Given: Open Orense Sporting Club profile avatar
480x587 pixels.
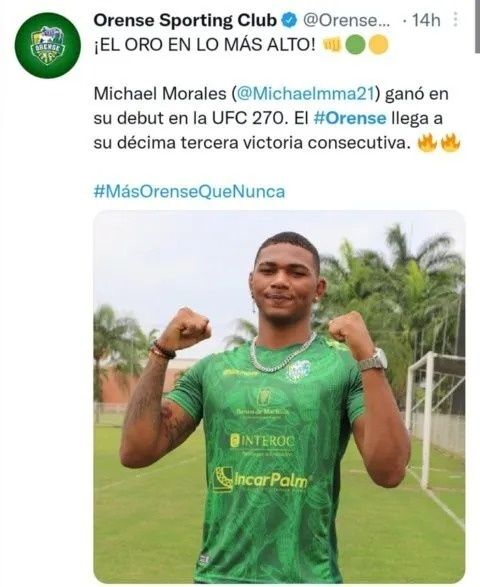Looking at the screenshot, I should coord(48,45).
